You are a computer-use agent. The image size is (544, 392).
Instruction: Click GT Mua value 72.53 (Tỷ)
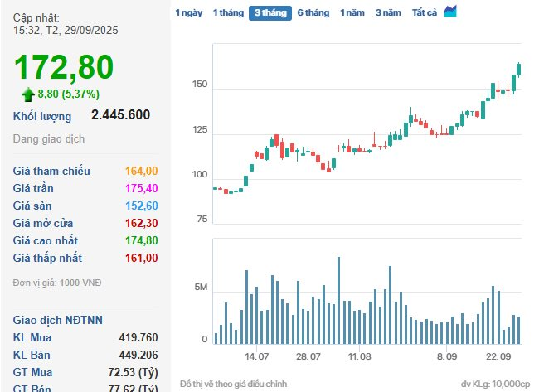134,373
